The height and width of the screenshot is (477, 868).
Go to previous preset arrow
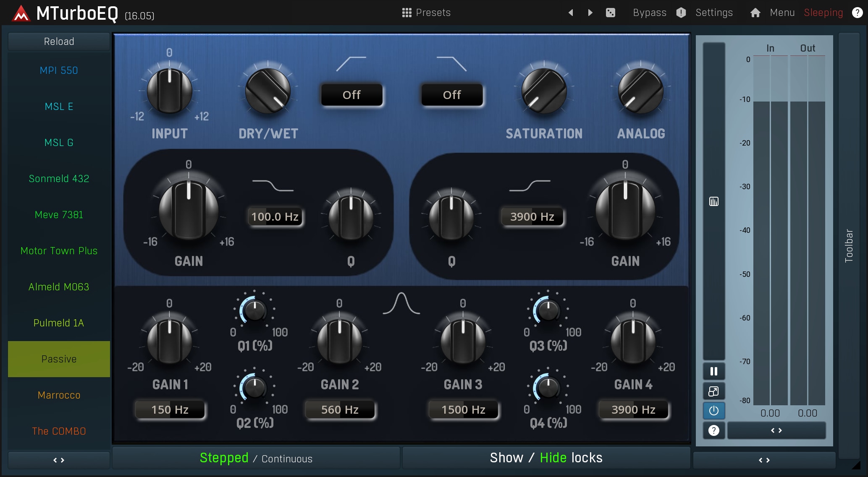[x=571, y=13]
